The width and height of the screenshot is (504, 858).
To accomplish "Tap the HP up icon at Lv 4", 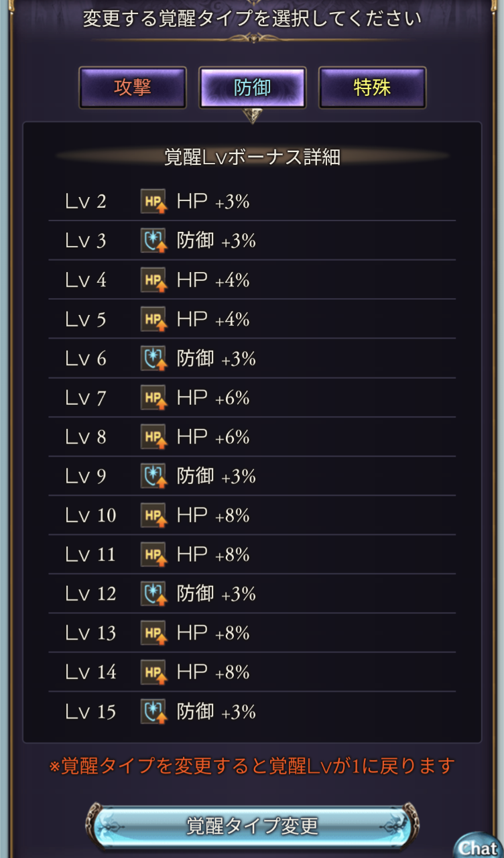I will [x=153, y=280].
